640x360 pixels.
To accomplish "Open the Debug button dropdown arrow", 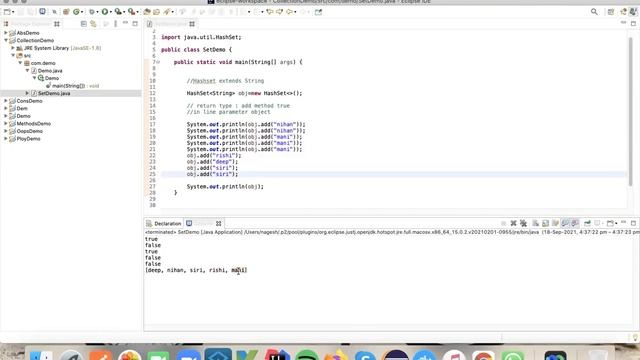I will (97, 12).
